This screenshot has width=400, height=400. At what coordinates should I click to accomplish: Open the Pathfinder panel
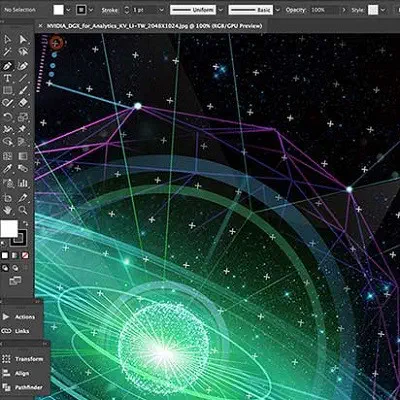click(22, 387)
